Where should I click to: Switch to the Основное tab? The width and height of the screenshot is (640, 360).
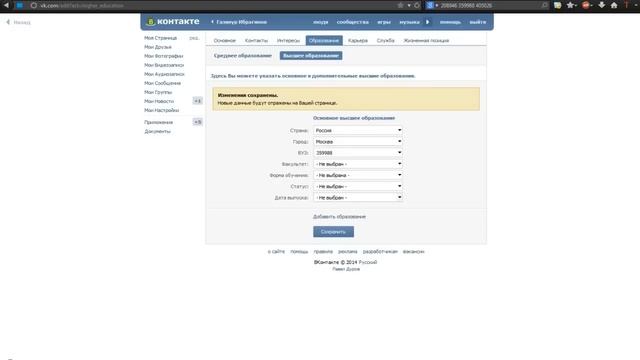coord(224,40)
